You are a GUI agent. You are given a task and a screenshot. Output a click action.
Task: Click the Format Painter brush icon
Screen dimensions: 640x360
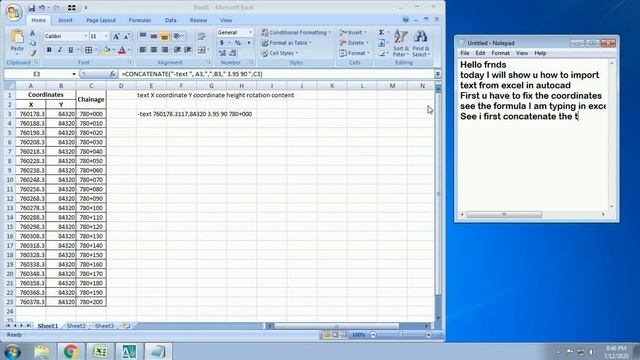pos(33,53)
